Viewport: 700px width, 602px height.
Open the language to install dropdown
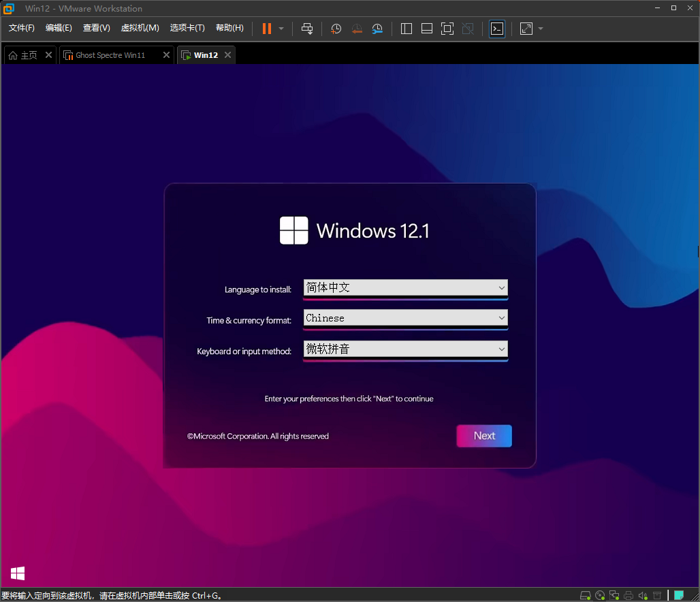502,288
